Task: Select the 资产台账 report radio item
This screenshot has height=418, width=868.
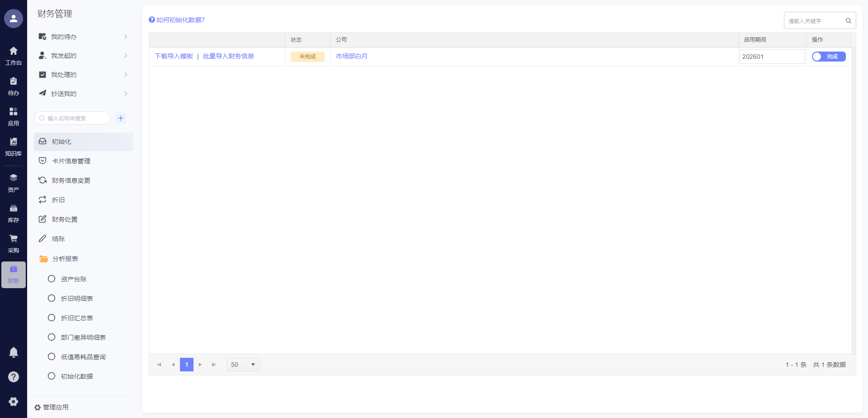Action: pos(52,279)
